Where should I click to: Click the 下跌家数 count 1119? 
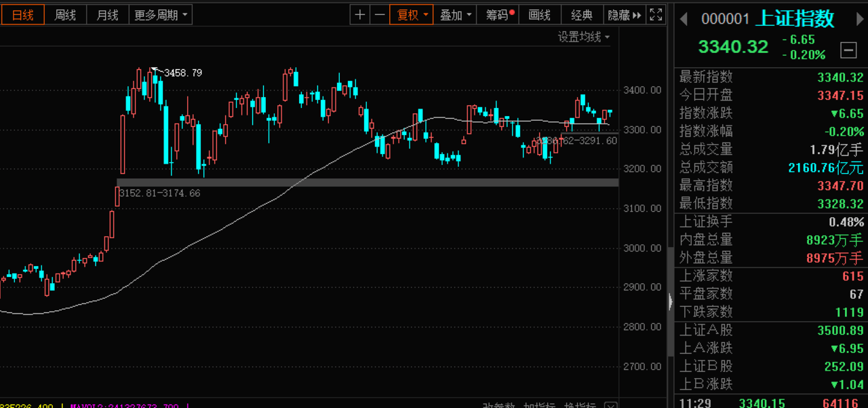click(x=849, y=312)
